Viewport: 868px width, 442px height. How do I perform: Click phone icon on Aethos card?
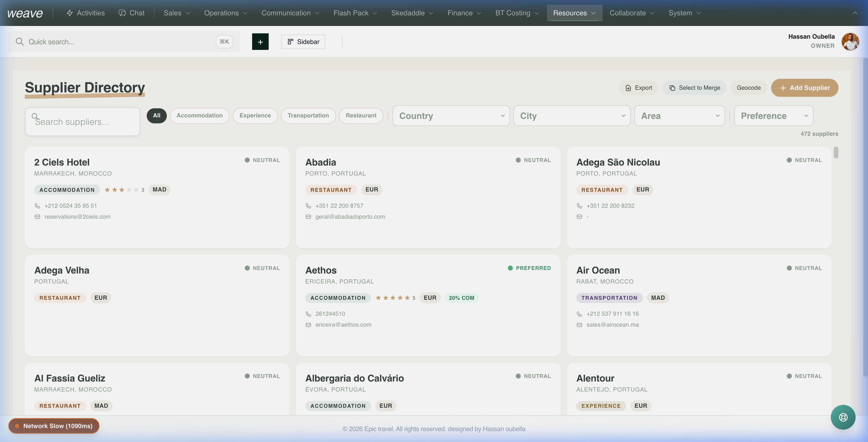tap(308, 314)
